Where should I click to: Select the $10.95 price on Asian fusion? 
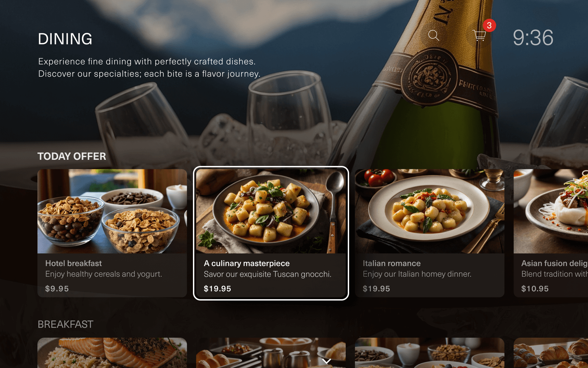pyautogui.click(x=535, y=289)
